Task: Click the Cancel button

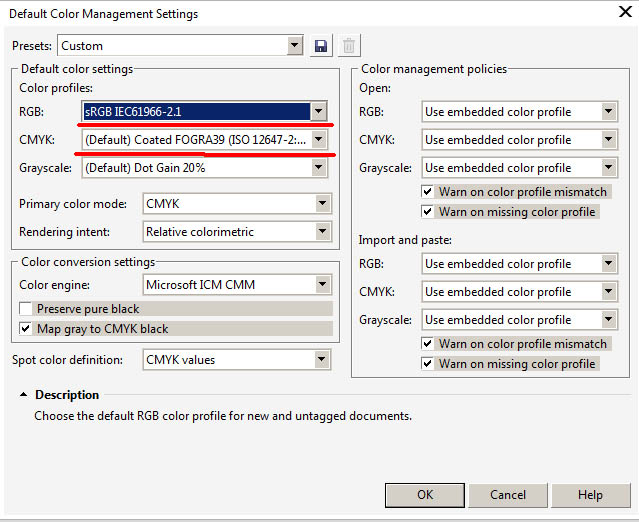Action: (508, 495)
